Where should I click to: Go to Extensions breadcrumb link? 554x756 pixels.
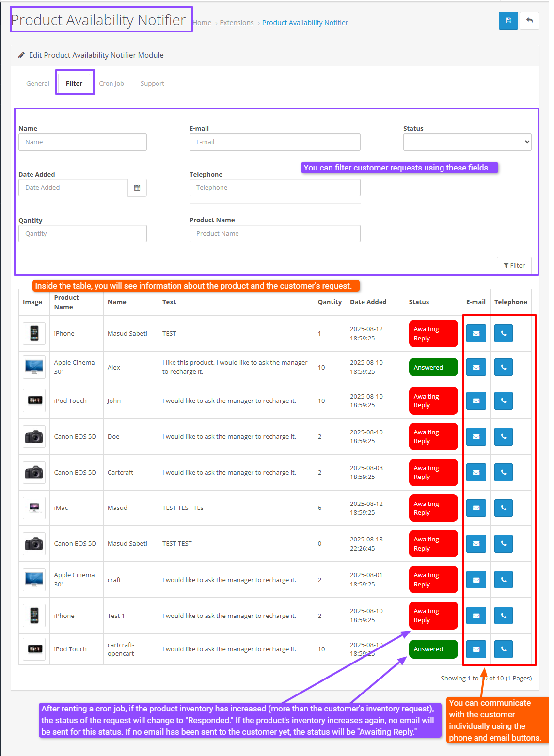[237, 23]
